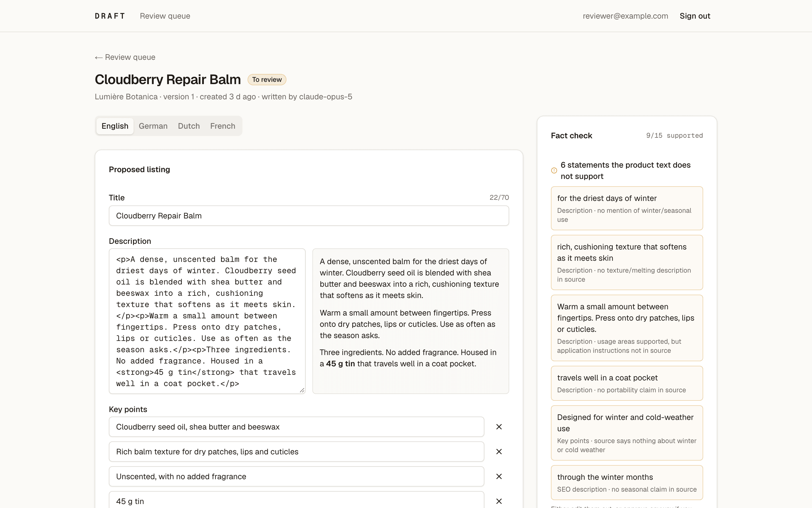The image size is (812, 508).
Task: Open the French translation tab
Action: coord(223,126)
